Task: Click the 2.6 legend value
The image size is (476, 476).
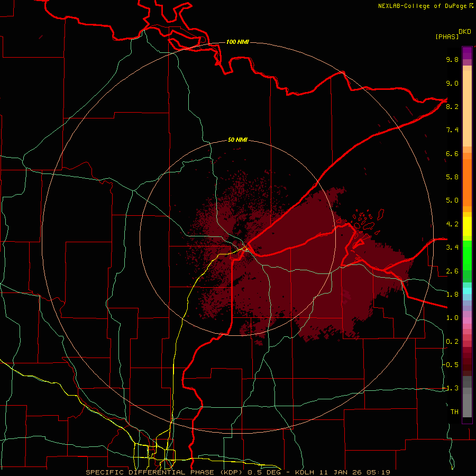Action: tap(452, 271)
